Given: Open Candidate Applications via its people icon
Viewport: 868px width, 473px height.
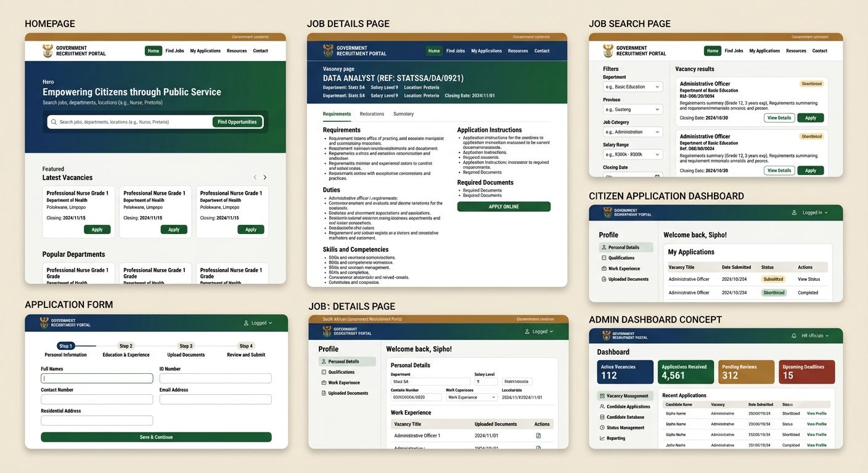Looking at the screenshot, I should 602,406.
